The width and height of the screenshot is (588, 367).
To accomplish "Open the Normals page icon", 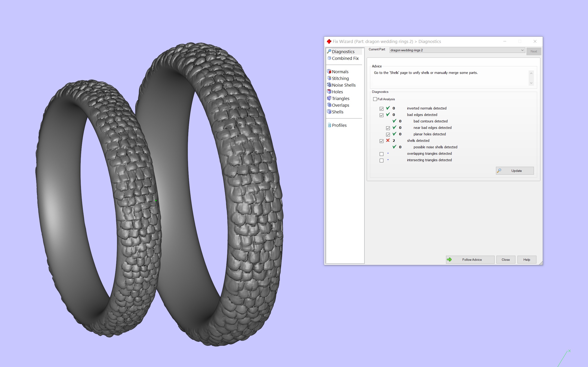I will click(329, 71).
